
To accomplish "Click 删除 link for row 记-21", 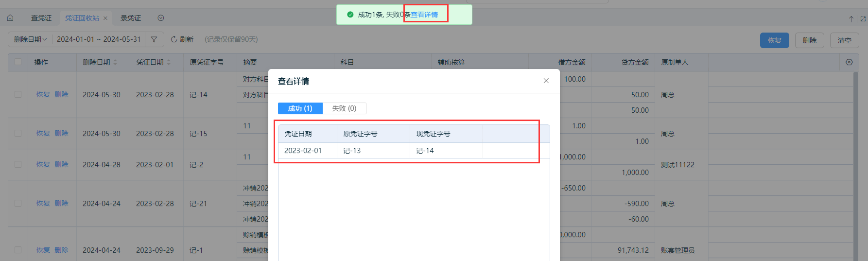I will 61,203.
